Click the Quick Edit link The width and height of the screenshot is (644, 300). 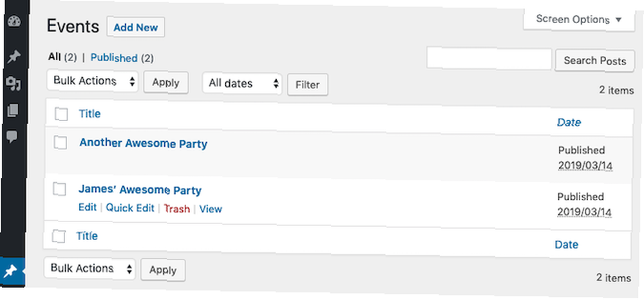130,208
